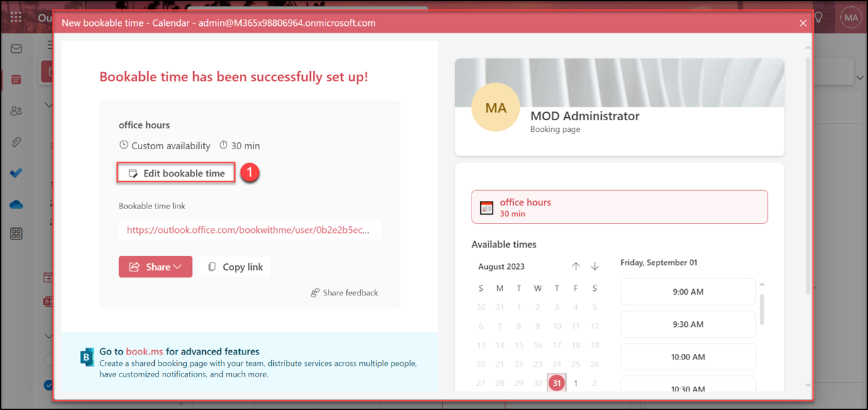The height and width of the screenshot is (410, 868).
Task: Open the More apps grid icon
Action: (16, 234)
